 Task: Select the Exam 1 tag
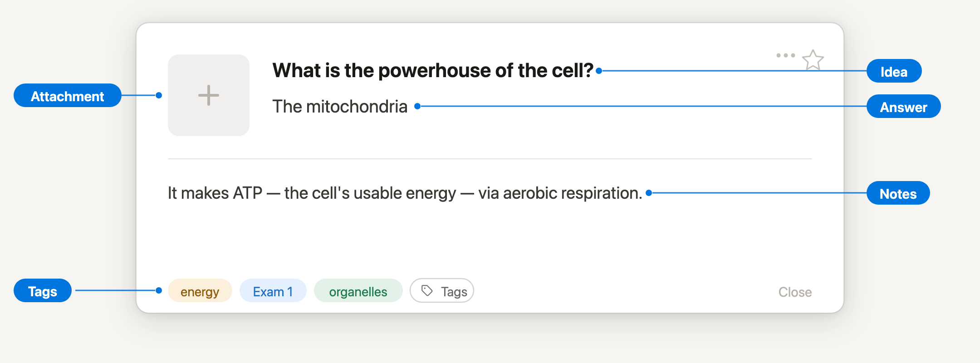click(x=273, y=290)
